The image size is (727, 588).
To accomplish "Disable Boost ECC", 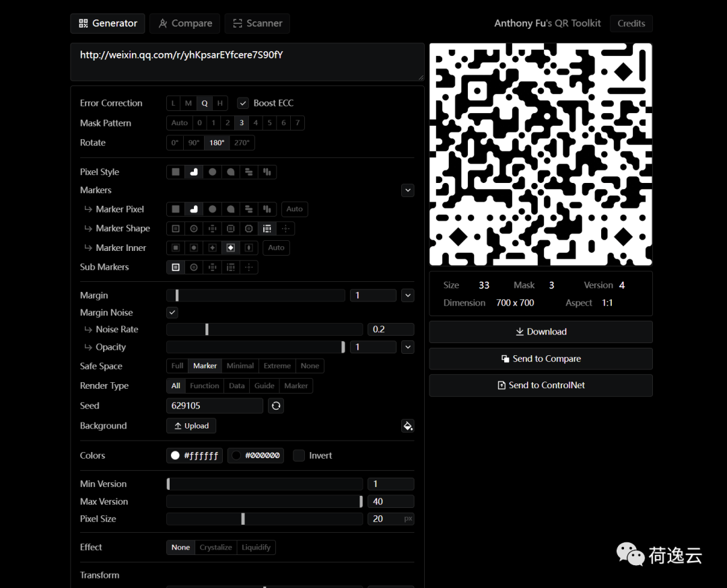I will 243,102.
